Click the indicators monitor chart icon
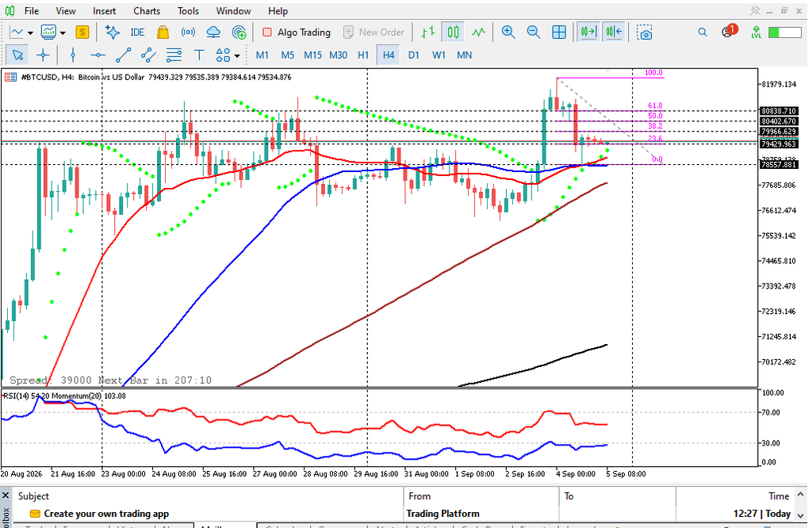 point(48,32)
